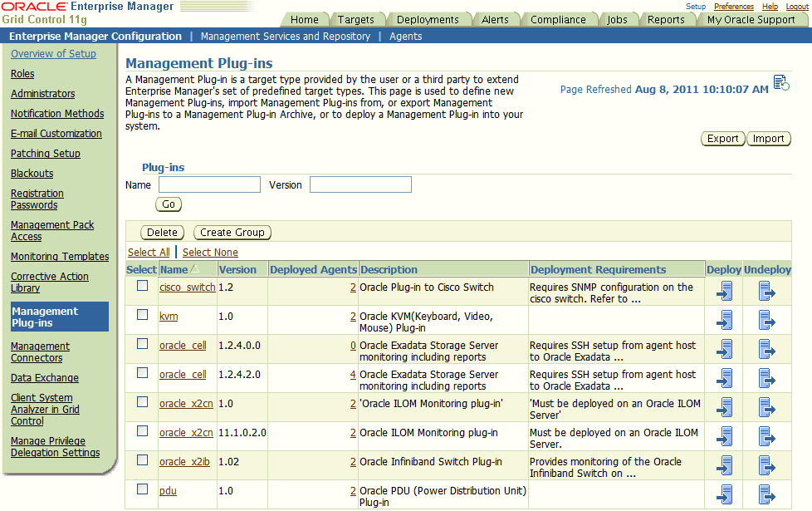Screen dimensions: 812x511
Task: Click the Import button
Action: pos(769,139)
